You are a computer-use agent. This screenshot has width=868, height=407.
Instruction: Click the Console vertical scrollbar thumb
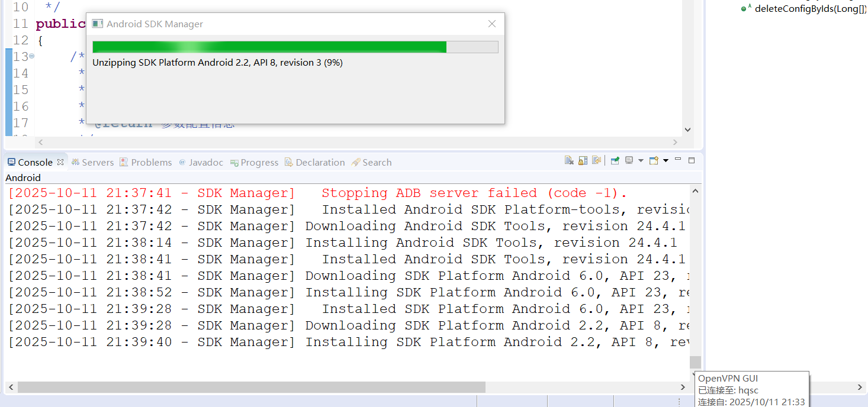coord(696,362)
